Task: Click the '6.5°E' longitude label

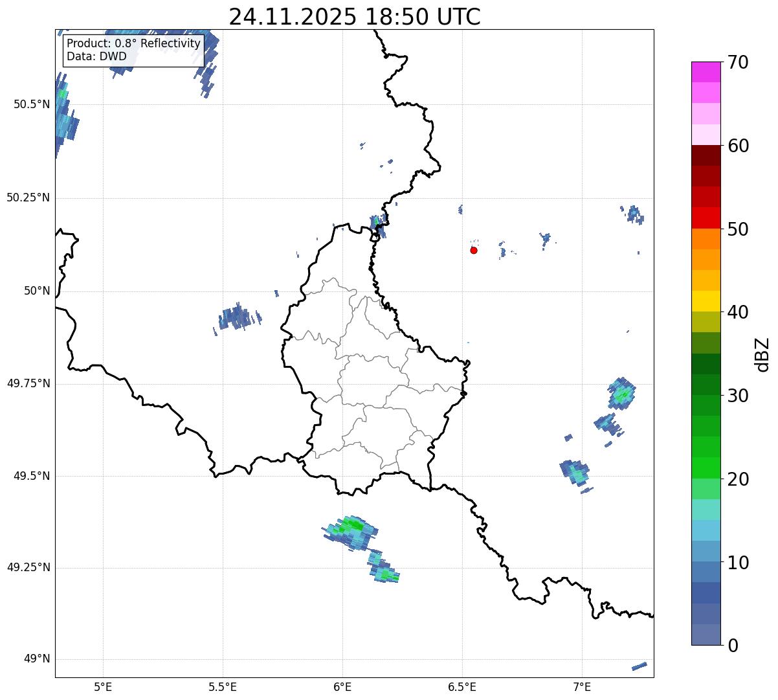Action: point(462,688)
